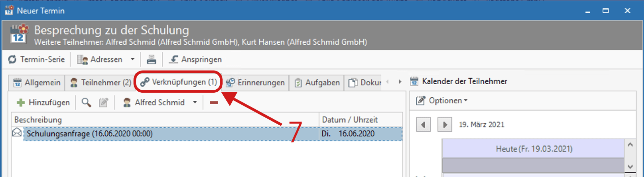644x177 pixels.
Task: Open the Aufgaben tab
Action: click(x=317, y=83)
